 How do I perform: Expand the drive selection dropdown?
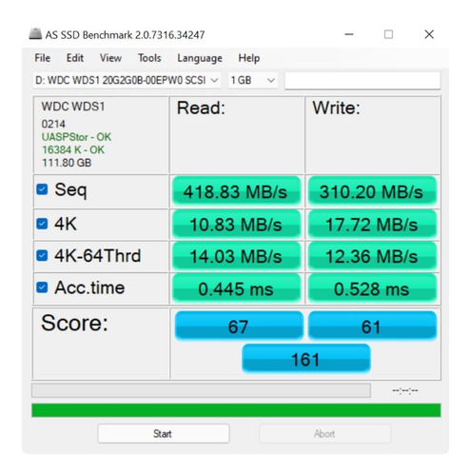pyautogui.click(x=127, y=80)
